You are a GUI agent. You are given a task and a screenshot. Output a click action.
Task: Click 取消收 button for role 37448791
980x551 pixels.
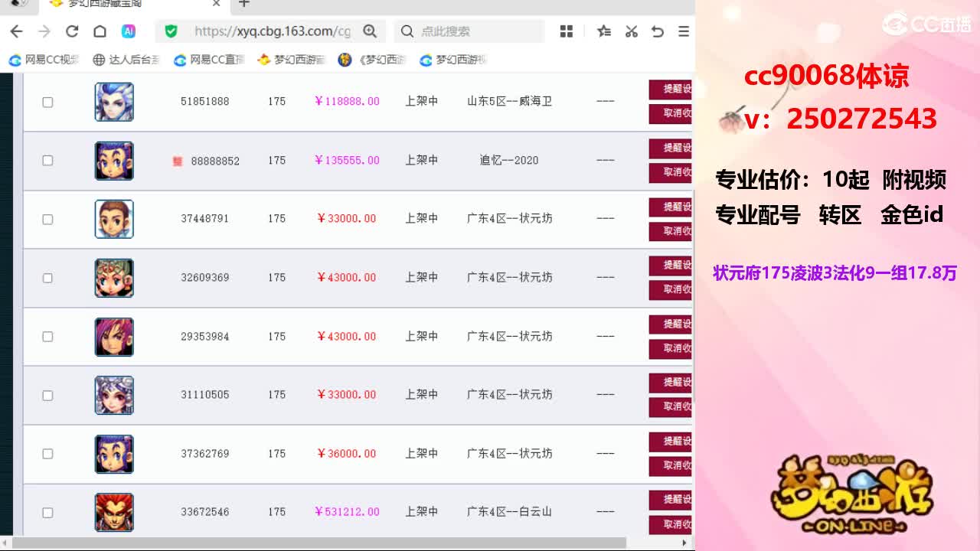[x=671, y=231]
